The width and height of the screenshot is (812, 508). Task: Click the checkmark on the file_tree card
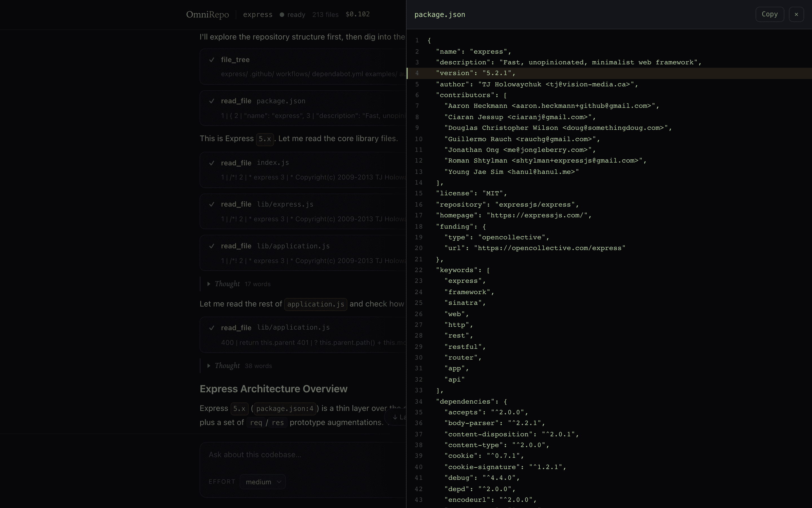[212, 60]
